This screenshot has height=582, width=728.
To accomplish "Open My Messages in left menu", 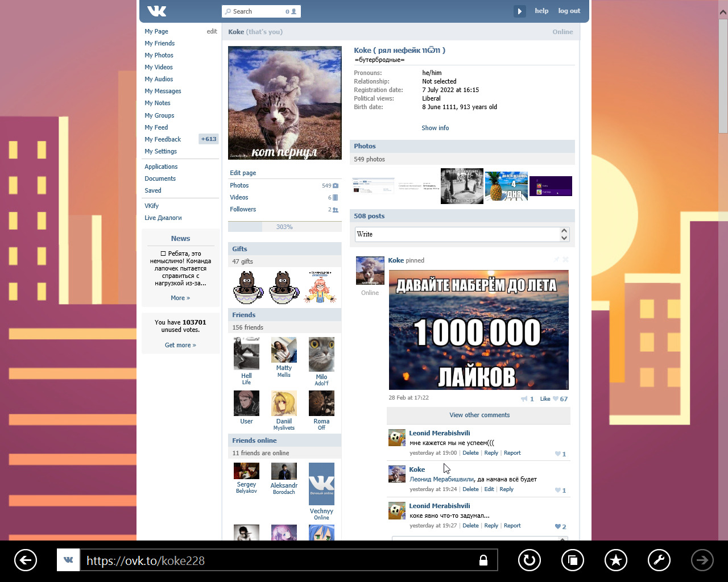I will 163,91.
